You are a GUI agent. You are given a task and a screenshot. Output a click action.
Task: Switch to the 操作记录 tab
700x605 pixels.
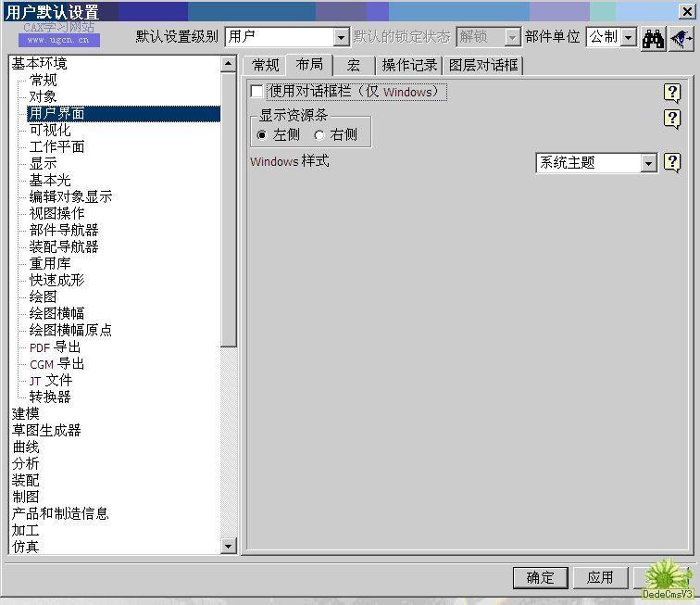tap(409, 65)
